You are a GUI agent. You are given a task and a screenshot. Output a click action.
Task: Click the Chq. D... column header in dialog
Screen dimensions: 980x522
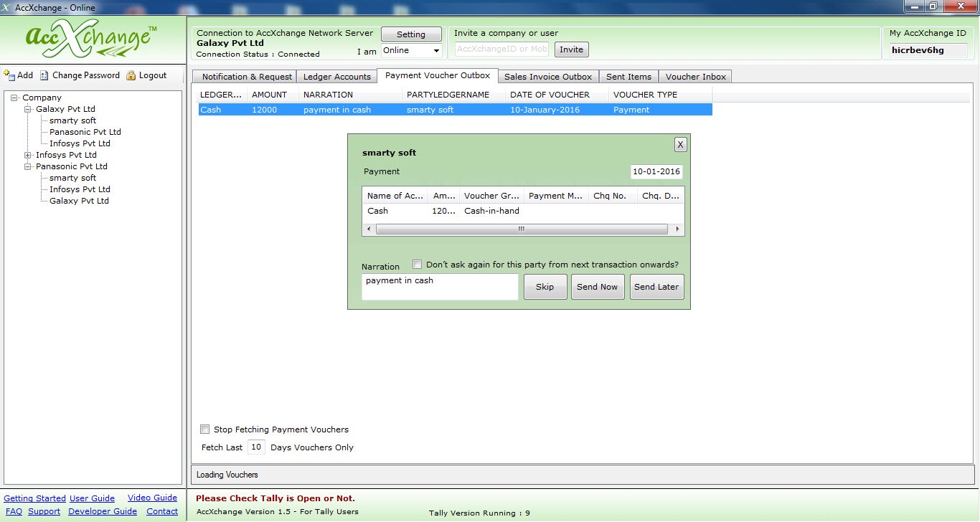660,196
